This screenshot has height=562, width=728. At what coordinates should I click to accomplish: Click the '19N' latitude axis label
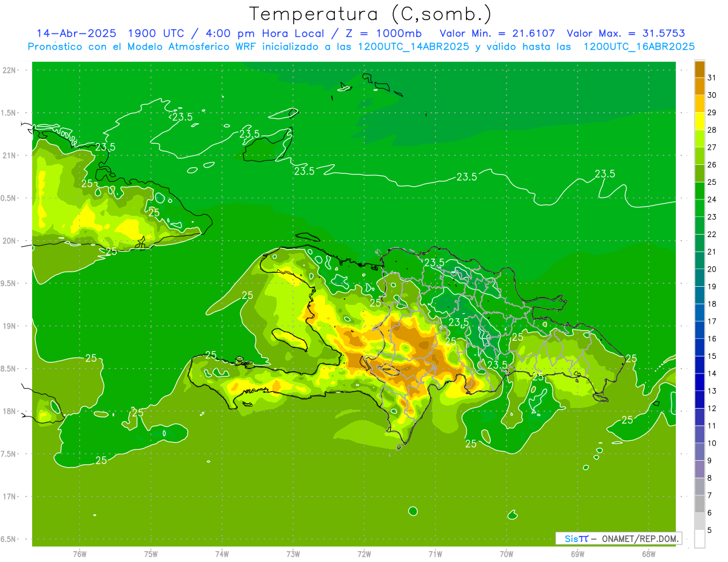click(x=9, y=326)
